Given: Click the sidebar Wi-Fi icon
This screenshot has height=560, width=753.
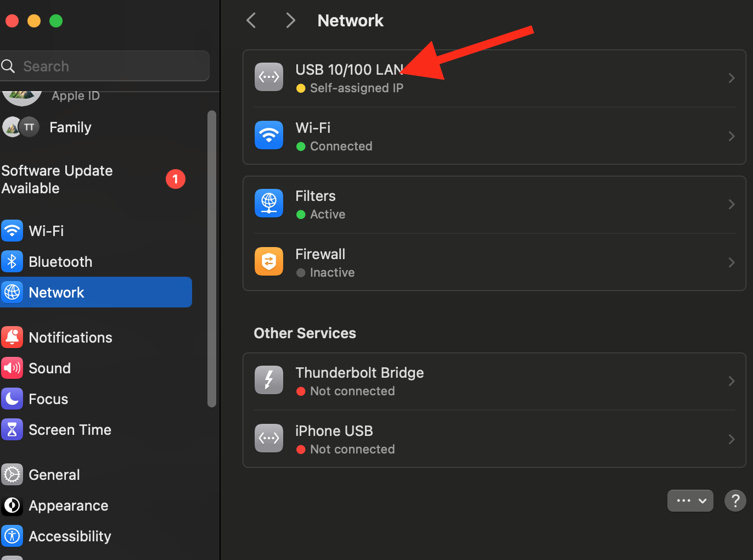Looking at the screenshot, I should tap(12, 231).
